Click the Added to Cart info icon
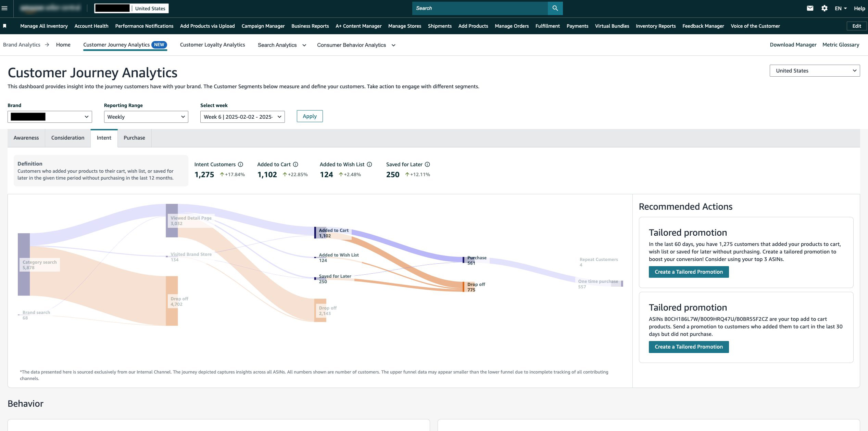The height and width of the screenshot is (431, 868). click(295, 165)
